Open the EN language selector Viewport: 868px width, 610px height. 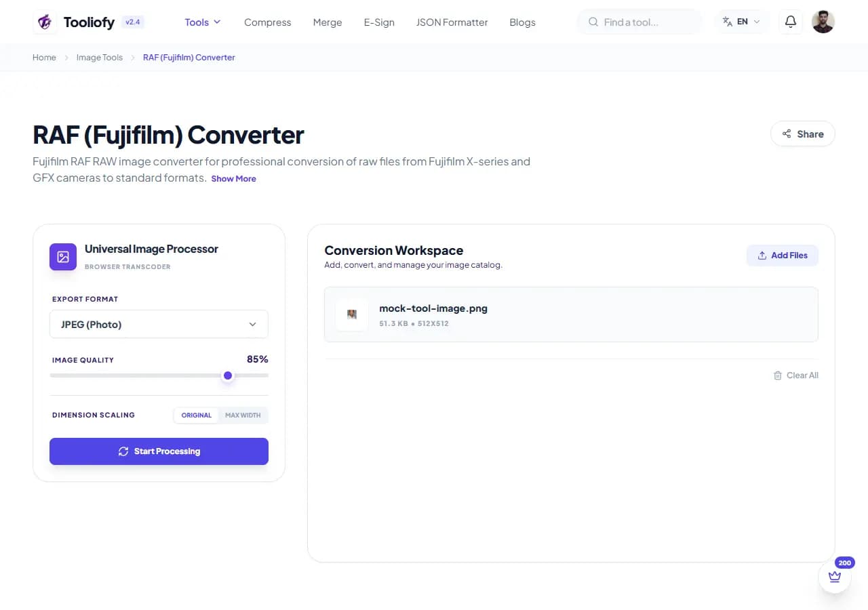click(x=742, y=22)
